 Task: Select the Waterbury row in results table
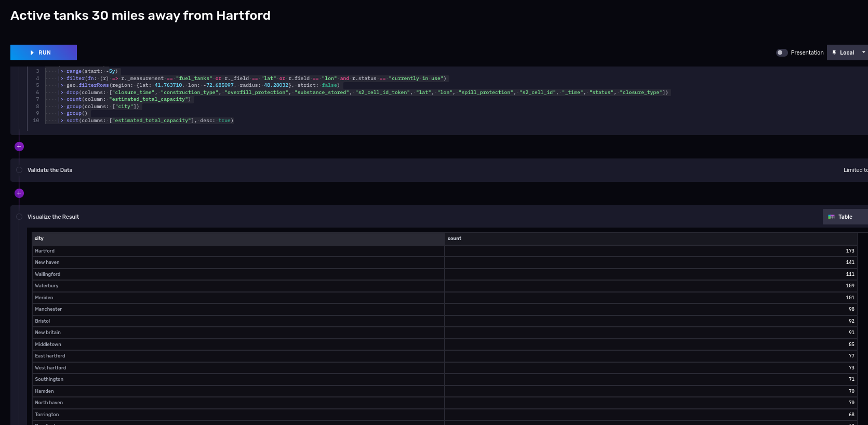tap(47, 286)
